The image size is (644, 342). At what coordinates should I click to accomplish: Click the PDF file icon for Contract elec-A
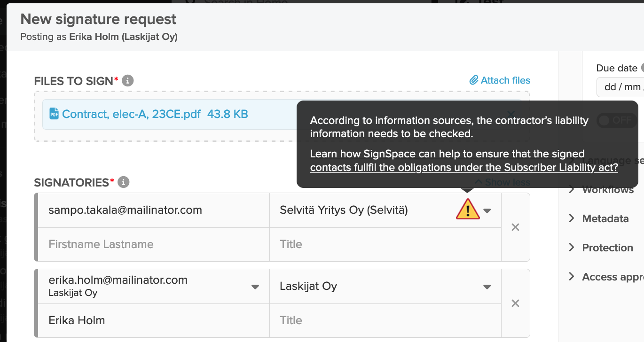54,114
